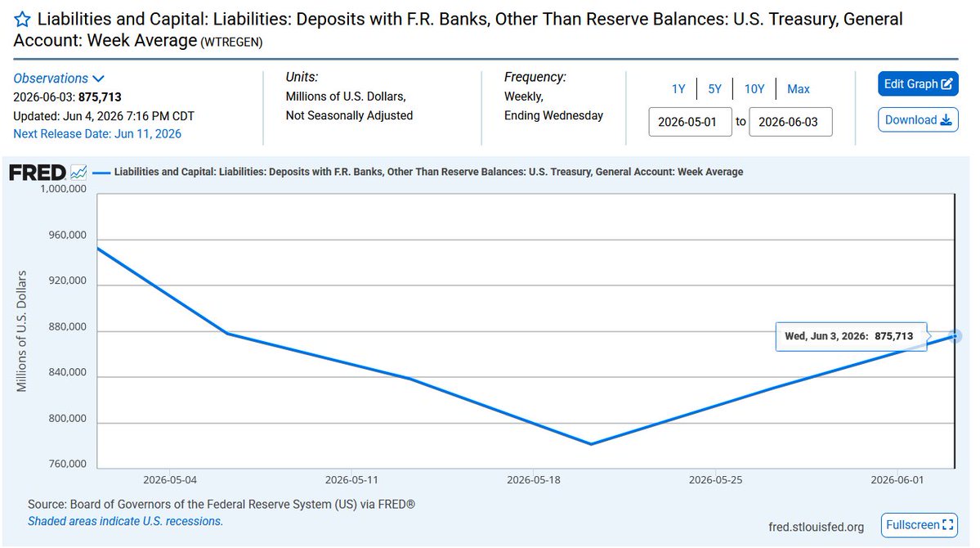Image resolution: width=980 pixels, height=548 pixels.
Task: Click the pencil icon in Edit Graph
Action: (x=946, y=83)
